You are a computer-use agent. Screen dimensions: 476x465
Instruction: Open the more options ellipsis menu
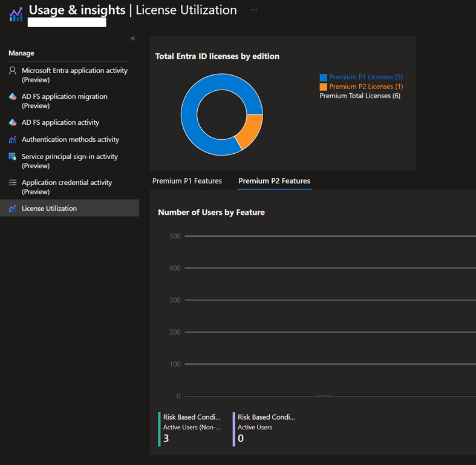click(x=254, y=10)
